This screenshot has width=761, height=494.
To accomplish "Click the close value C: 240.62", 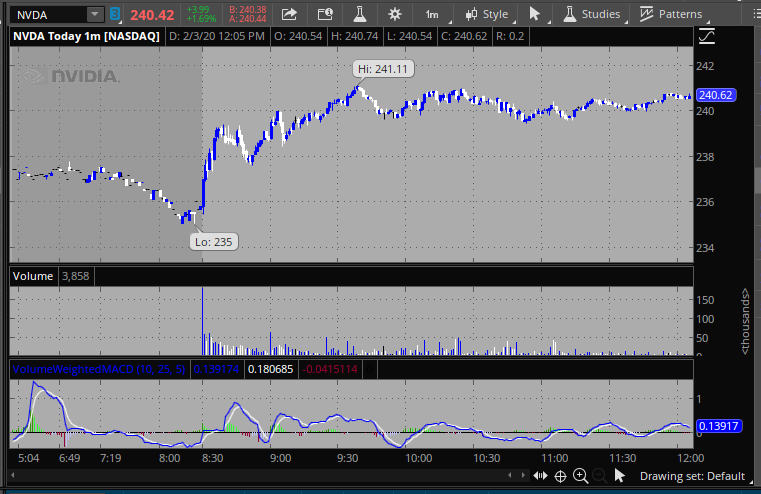I will pyautogui.click(x=464, y=36).
